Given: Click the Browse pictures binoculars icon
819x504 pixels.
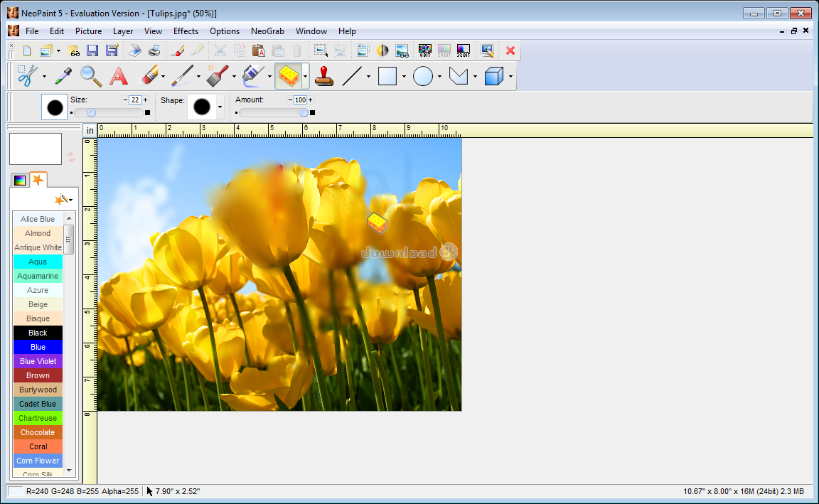Looking at the screenshot, I should [x=74, y=50].
